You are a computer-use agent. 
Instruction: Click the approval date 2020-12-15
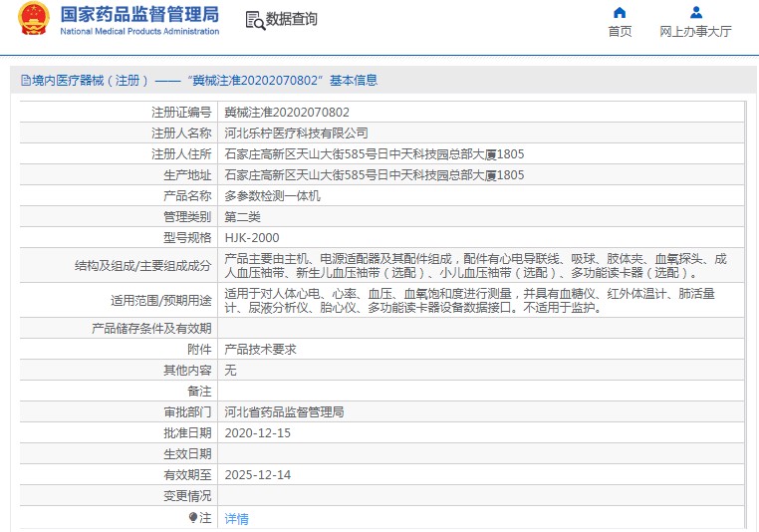click(257, 432)
